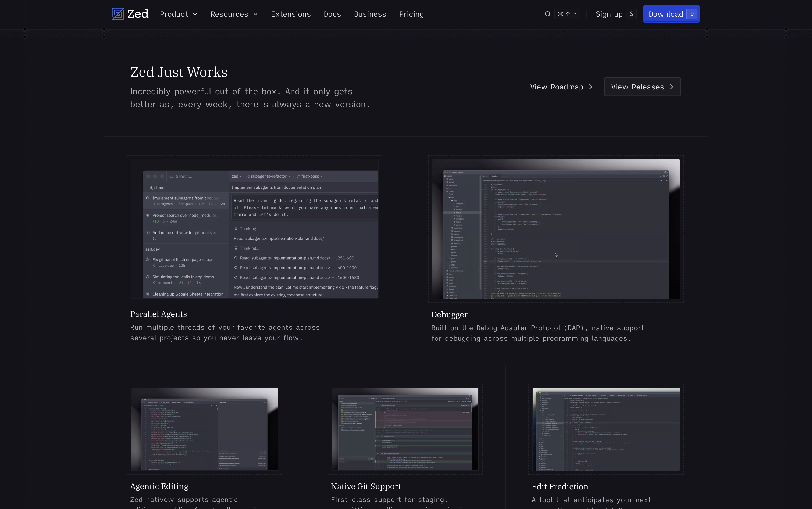This screenshot has width=812, height=509.
Task: Open search via magnifier icon
Action: (x=547, y=14)
